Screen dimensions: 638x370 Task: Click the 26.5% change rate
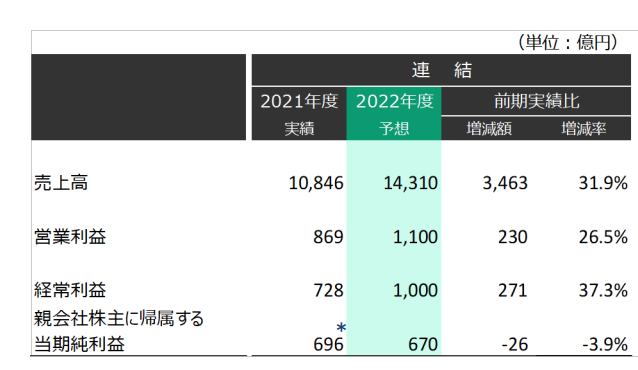point(603,237)
